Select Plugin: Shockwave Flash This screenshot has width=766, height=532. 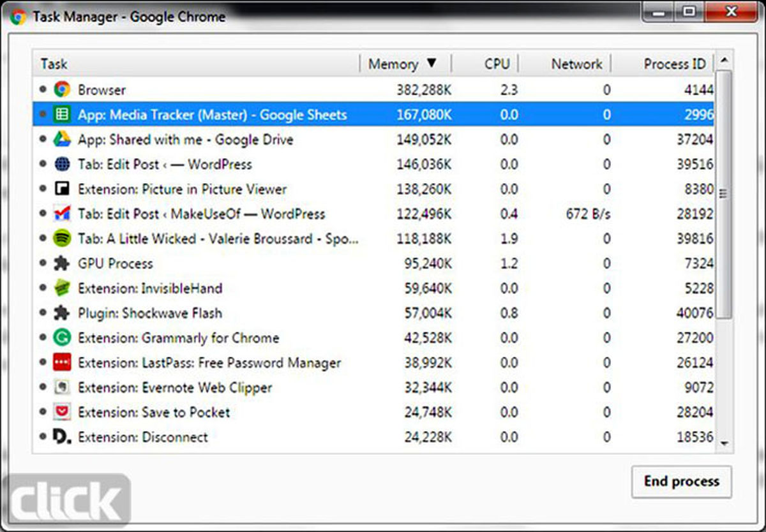373,313
